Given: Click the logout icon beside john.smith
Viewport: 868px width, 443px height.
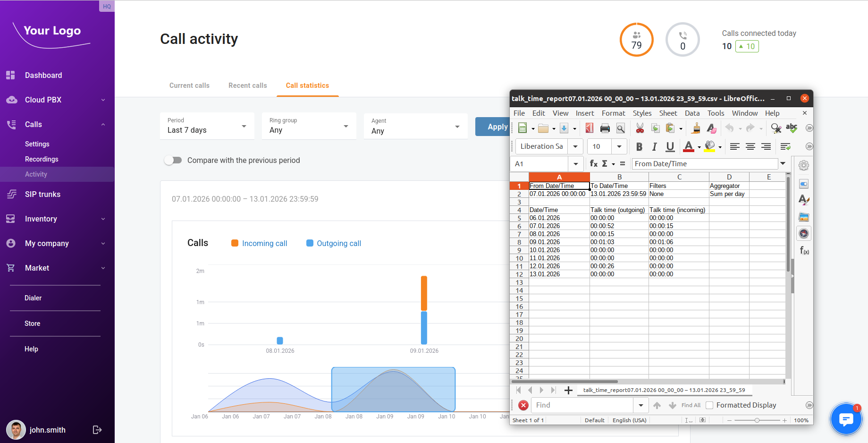Looking at the screenshot, I should click(97, 430).
